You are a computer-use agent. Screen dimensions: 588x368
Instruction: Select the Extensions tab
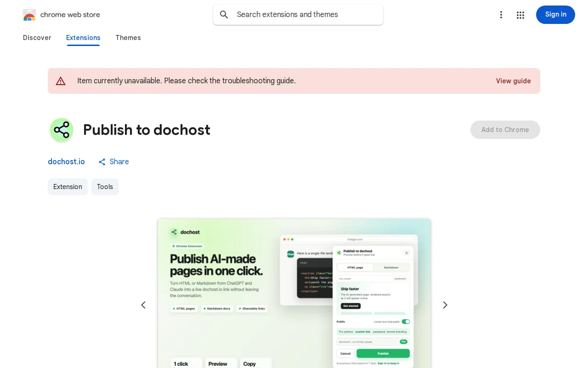(x=83, y=38)
